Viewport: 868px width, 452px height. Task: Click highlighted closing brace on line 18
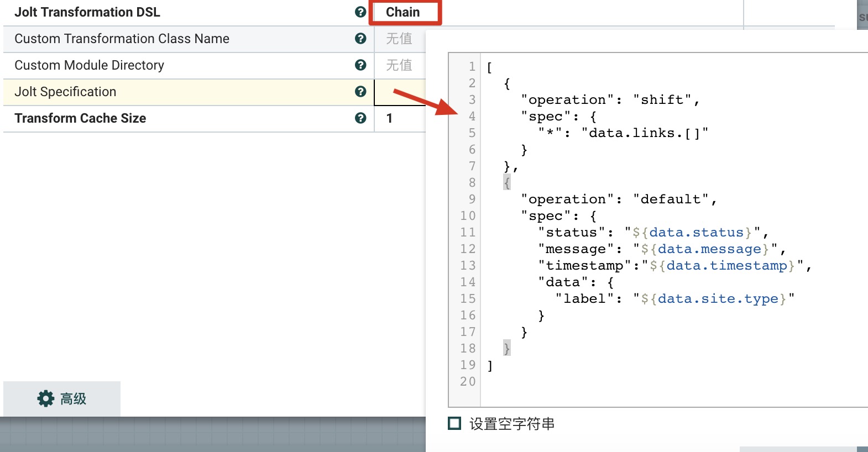(x=507, y=349)
